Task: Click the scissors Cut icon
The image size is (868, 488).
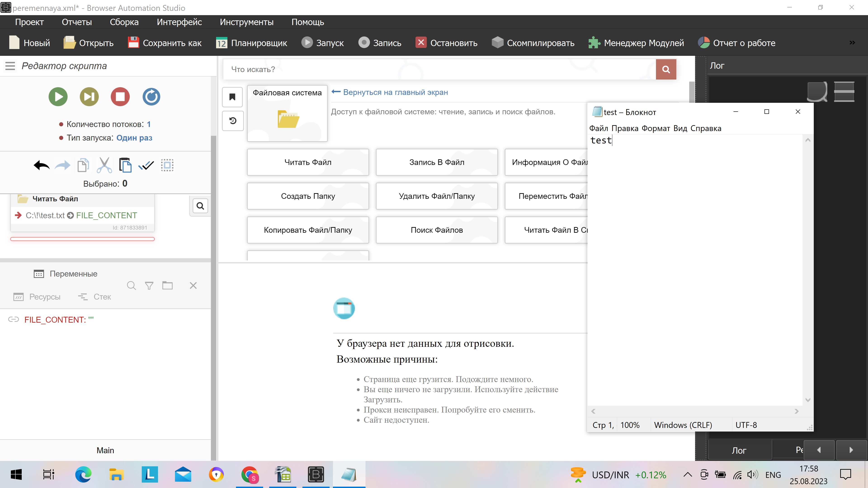Action: click(x=104, y=165)
